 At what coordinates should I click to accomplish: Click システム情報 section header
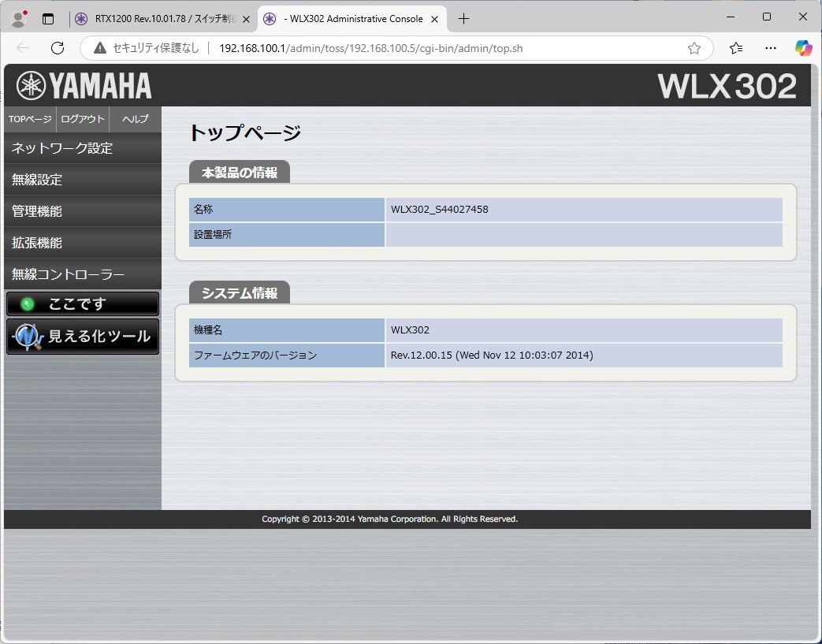click(239, 293)
